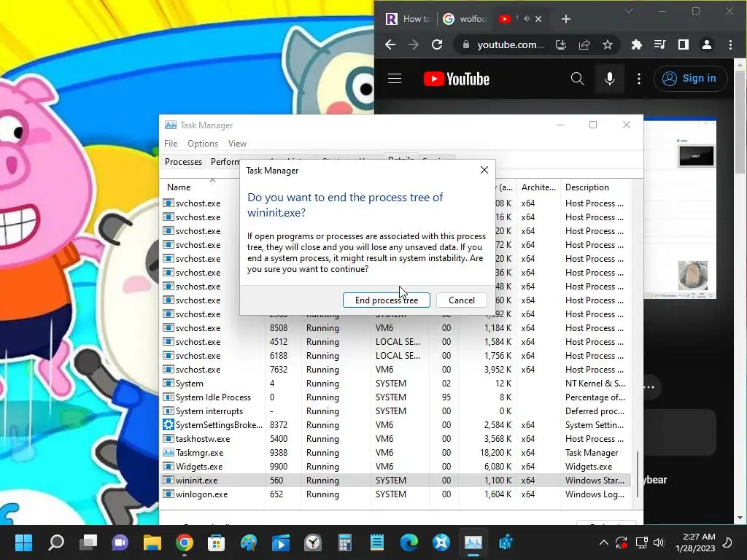This screenshot has width=747, height=560.
Task: Open YouTube search
Action: tap(578, 79)
